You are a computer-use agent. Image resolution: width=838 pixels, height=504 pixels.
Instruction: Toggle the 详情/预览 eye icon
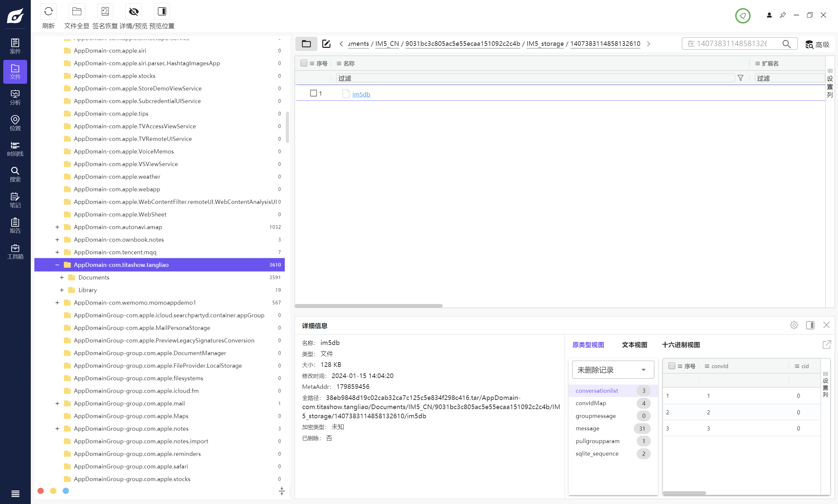click(134, 11)
